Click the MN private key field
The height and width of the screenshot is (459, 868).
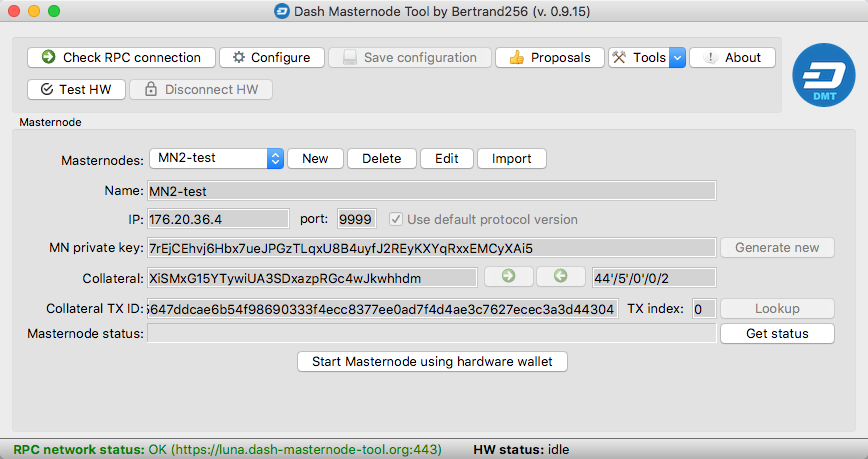pos(432,248)
